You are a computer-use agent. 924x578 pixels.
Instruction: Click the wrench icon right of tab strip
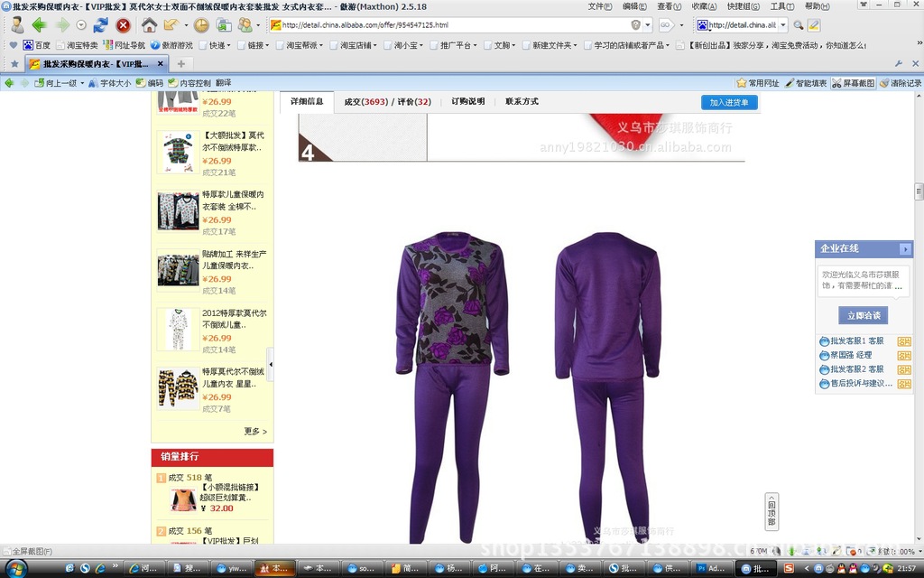[899, 64]
